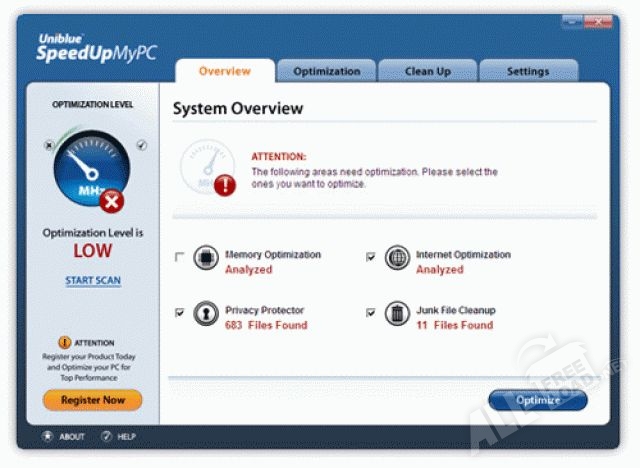Click the Junk File Cleanup trash icon
640x468 pixels.
[x=397, y=313]
